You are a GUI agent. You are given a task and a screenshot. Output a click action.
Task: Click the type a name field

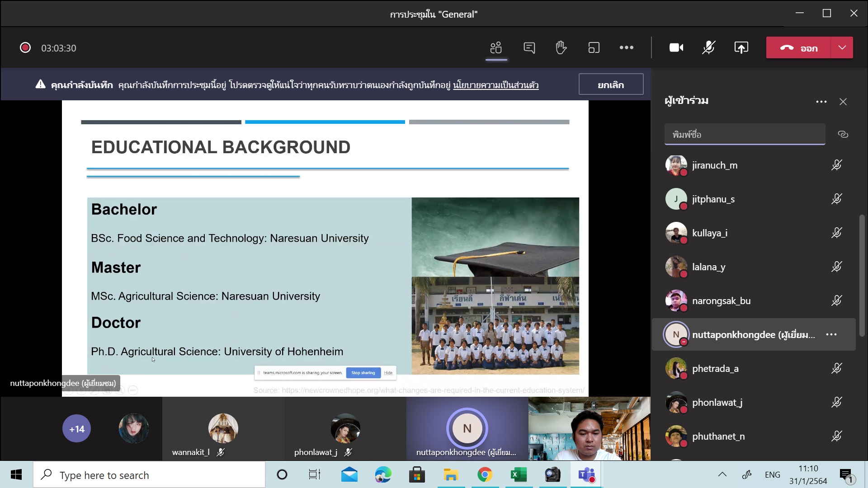point(745,134)
